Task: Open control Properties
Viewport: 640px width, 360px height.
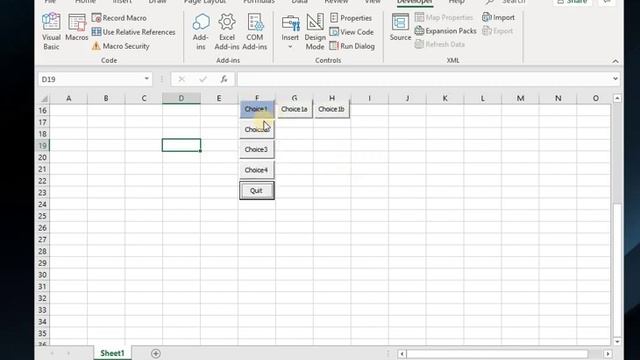Action: pyautogui.click(x=351, y=18)
